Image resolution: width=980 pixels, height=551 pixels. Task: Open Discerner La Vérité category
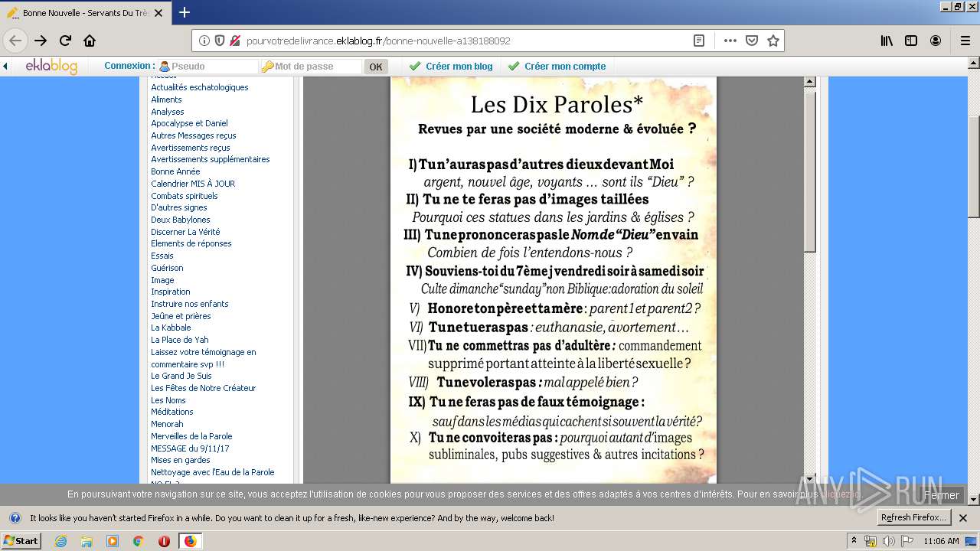(185, 232)
